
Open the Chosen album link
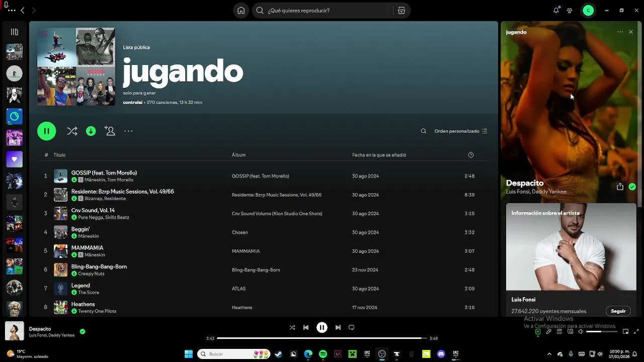(239, 232)
